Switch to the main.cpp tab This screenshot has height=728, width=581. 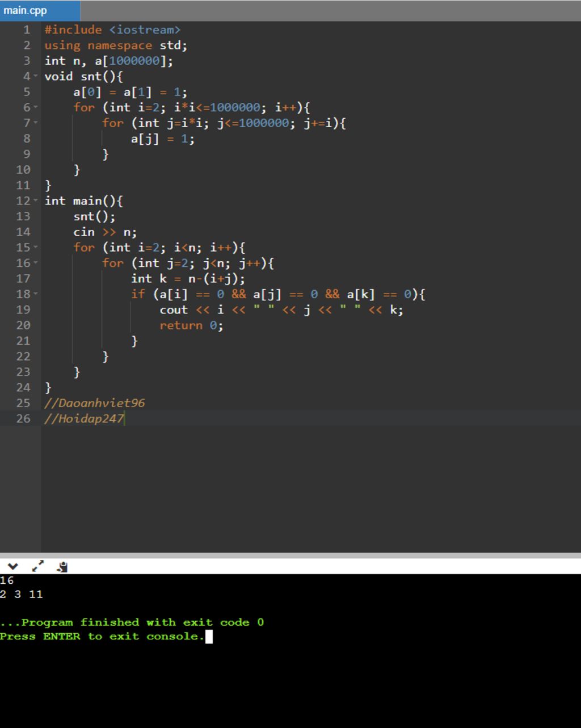40,11
